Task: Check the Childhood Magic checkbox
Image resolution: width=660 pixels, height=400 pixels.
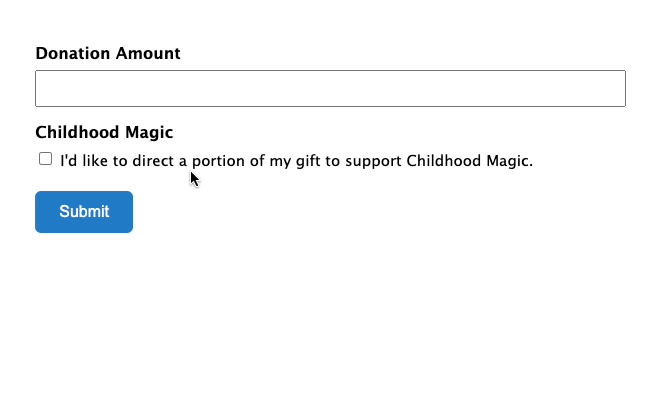Action: [x=45, y=159]
